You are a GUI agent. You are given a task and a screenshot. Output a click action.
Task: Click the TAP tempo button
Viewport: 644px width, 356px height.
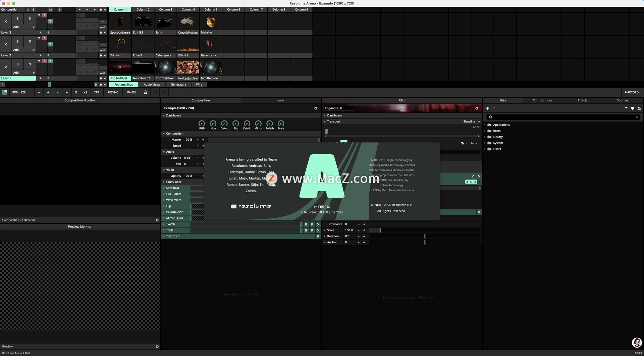click(x=97, y=92)
